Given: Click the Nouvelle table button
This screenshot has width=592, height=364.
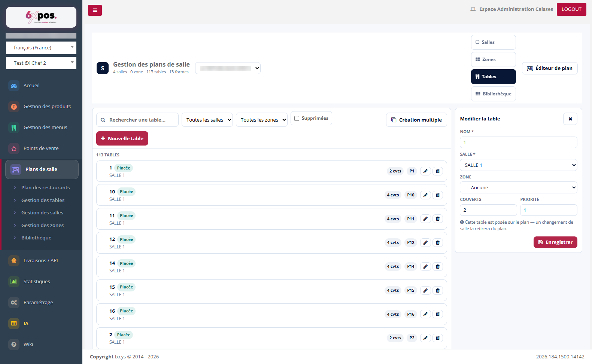Looking at the screenshot, I should (122, 138).
